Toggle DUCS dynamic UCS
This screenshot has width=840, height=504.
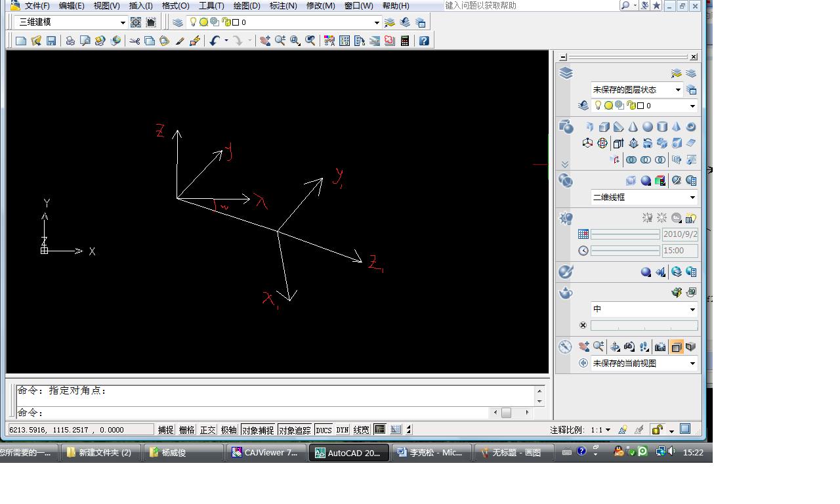pos(324,430)
